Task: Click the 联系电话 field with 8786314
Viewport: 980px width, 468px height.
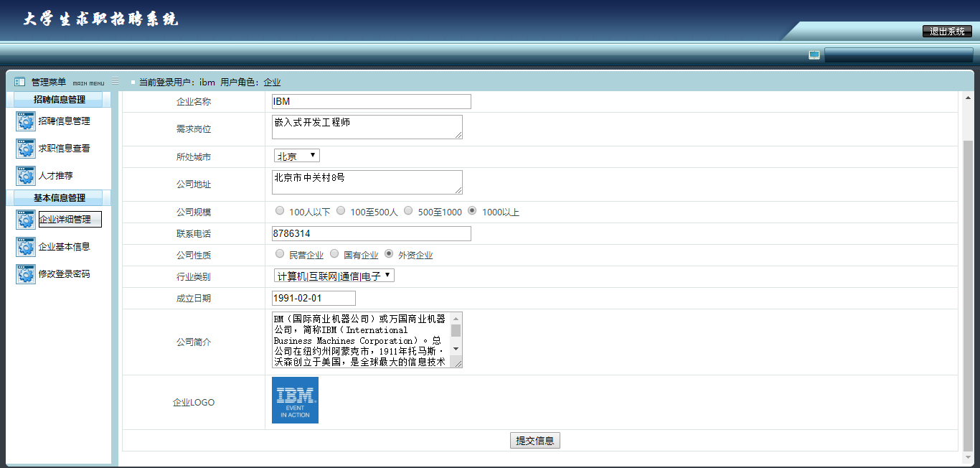Action: click(372, 233)
